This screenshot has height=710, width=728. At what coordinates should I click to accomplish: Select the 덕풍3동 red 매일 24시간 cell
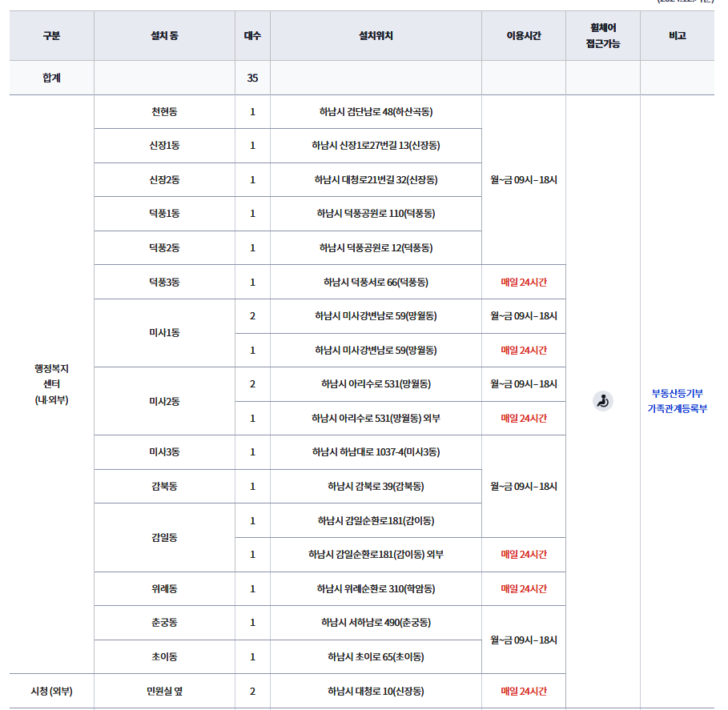click(522, 281)
